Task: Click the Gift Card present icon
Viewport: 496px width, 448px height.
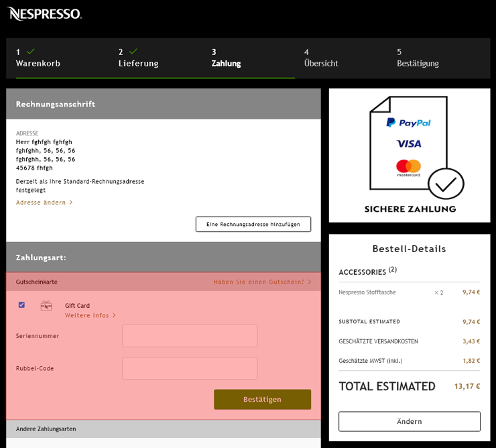Action: tap(46, 306)
